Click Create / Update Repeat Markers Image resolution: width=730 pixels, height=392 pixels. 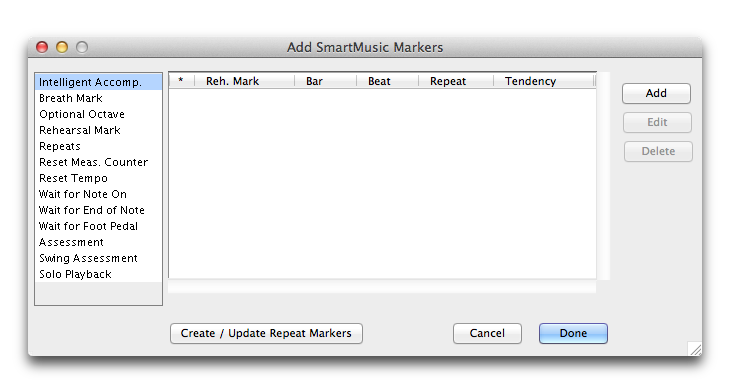tap(266, 333)
